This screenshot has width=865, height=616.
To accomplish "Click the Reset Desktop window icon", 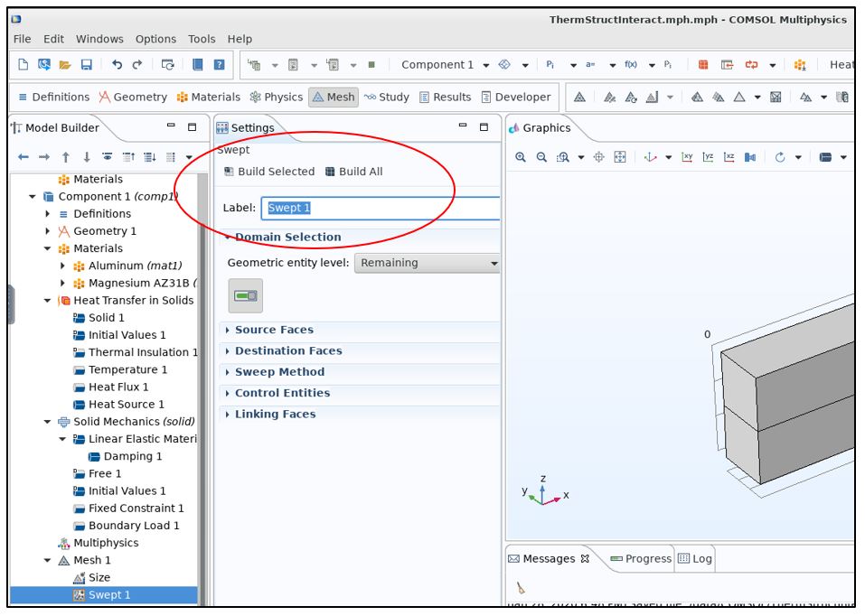I will coord(168,64).
